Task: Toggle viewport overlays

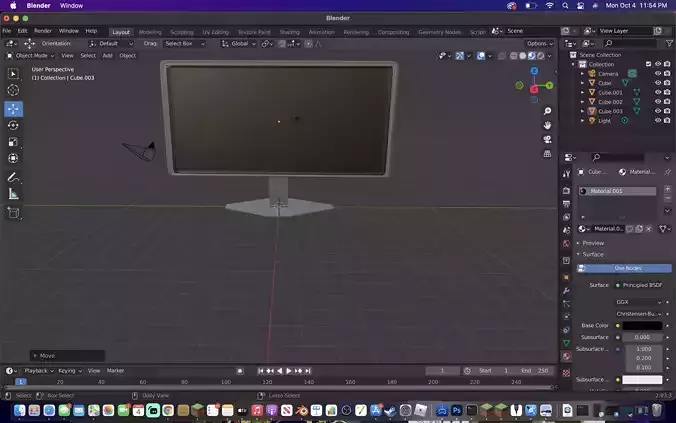Action: point(480,56)
